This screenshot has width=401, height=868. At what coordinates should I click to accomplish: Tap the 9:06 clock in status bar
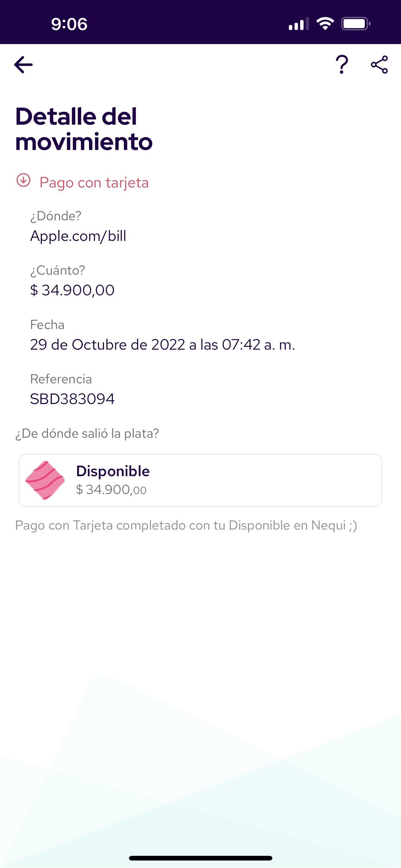[x=69, y=24]
